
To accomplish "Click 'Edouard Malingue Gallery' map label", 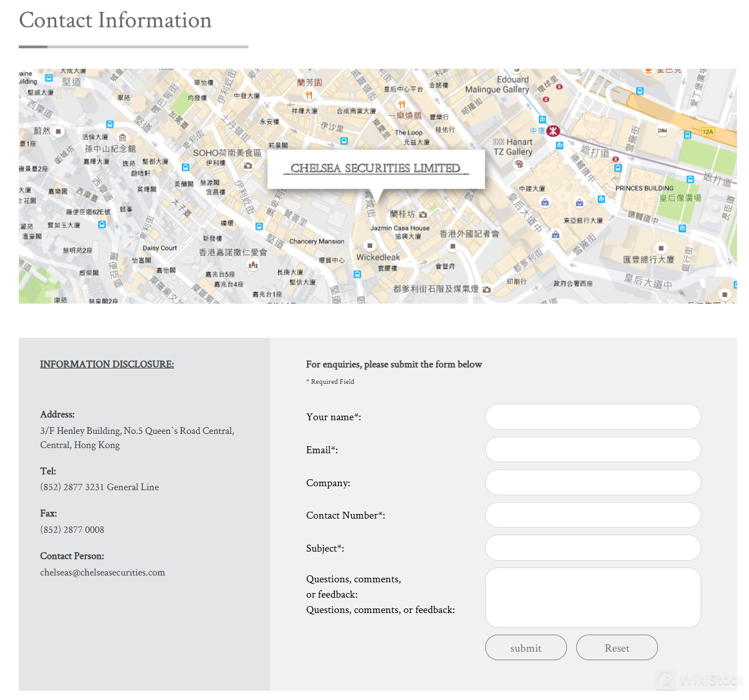I will 497,85.
